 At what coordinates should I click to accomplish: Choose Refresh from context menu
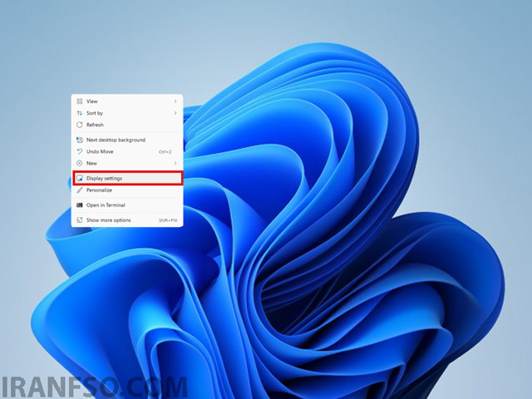pyautogui.click(x=127, y=125)
